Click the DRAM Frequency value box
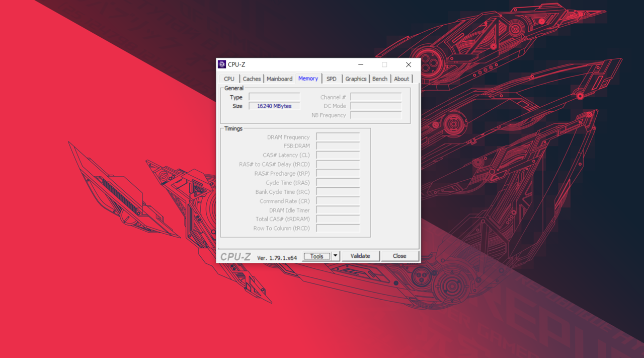 (x=338, y=137)
